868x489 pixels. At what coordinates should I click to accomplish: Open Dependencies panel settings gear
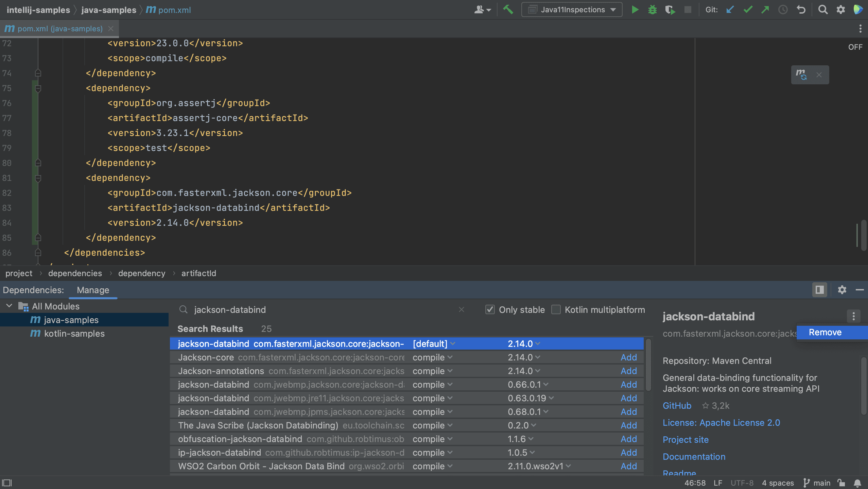tap(842, 290)
